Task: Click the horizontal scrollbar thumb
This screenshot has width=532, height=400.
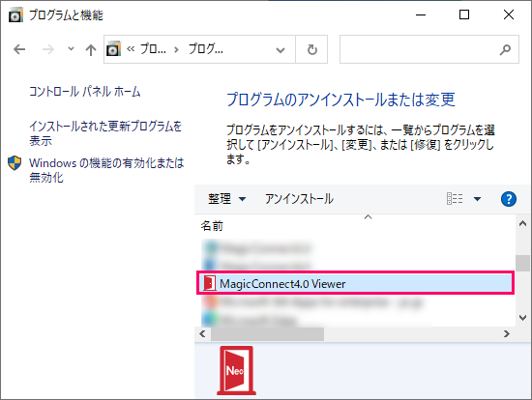Action: (x=267, y=334)
